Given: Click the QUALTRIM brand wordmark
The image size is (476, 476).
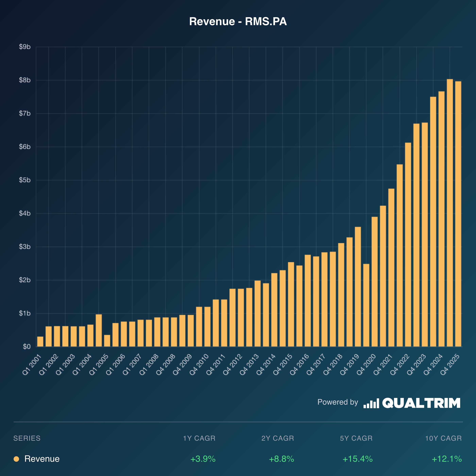Looking at the screenshot, I should click(x=421, y=403).
